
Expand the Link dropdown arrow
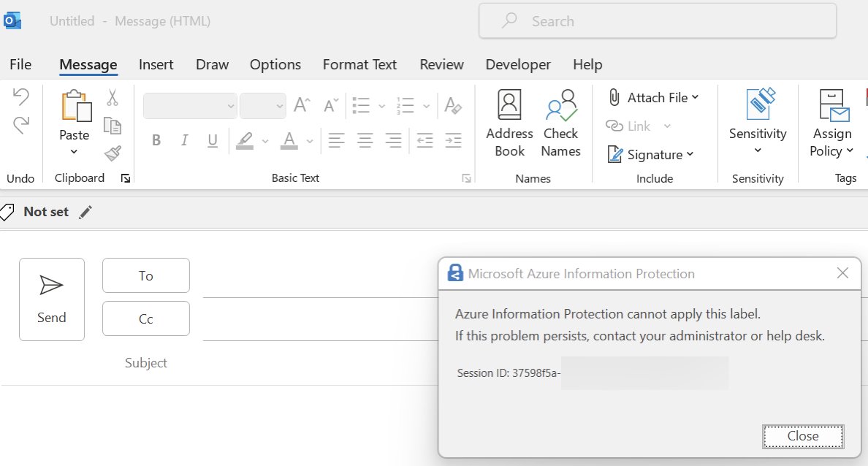click(667, 126)
